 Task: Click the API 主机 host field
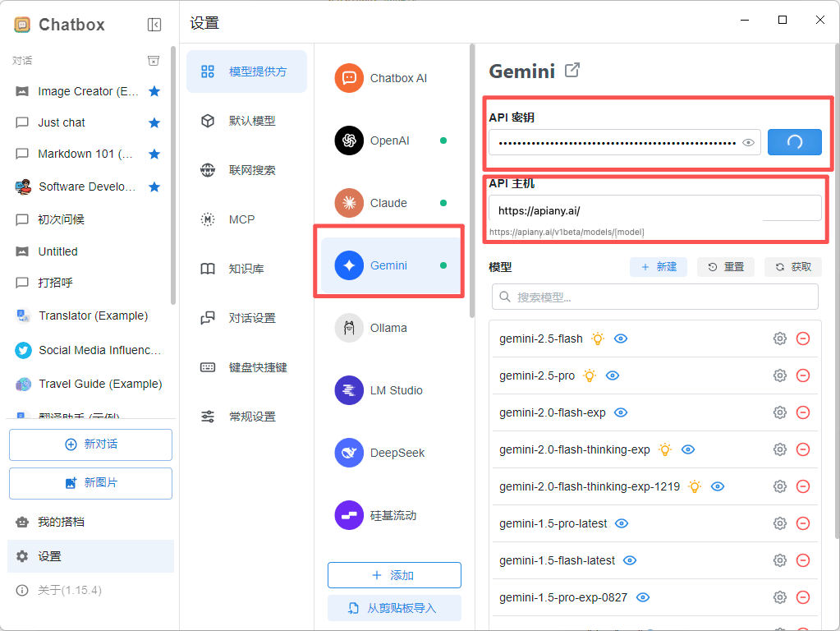pyautogui.click(x=655, y=209)
